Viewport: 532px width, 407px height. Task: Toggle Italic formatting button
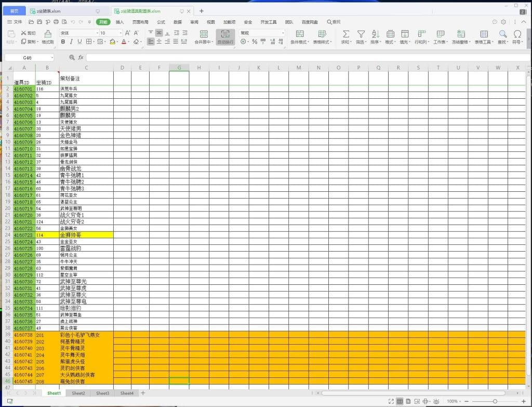coord(72,42)
